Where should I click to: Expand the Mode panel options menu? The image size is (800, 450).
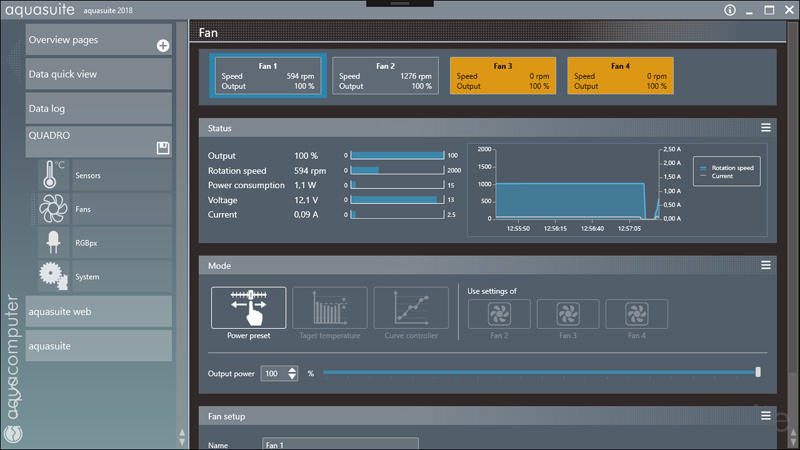click(766, 265)
